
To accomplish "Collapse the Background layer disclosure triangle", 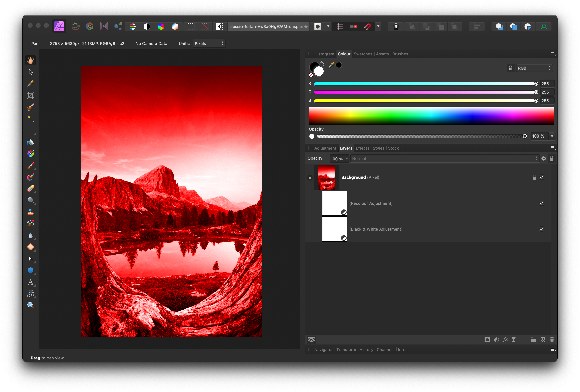I will [x=310, y=178].
